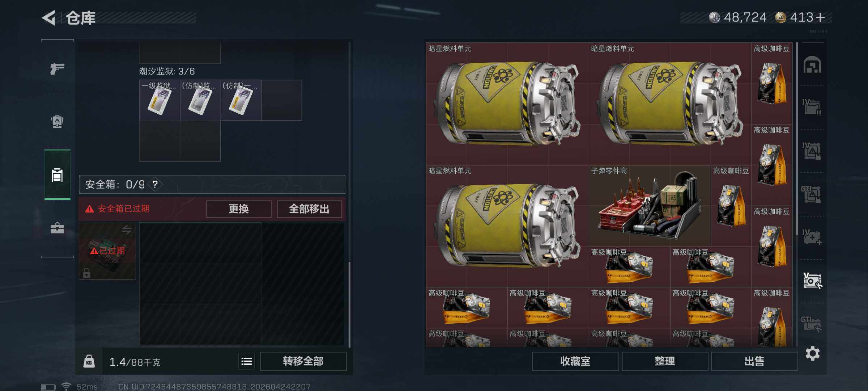Click the list view icon beside 转移全部
This screenshot has height=391, width=868.
coord(247,361)
